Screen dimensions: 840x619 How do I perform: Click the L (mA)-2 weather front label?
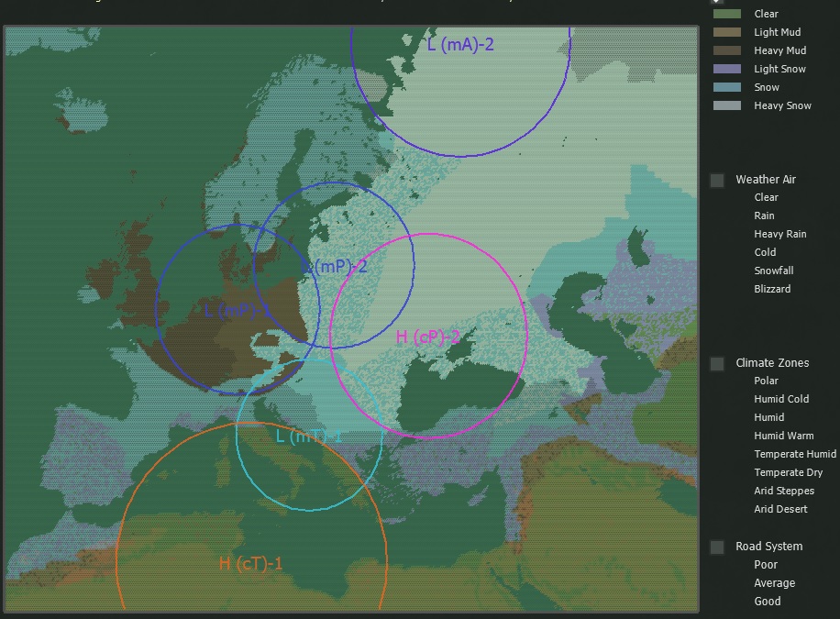pos(460,45)
